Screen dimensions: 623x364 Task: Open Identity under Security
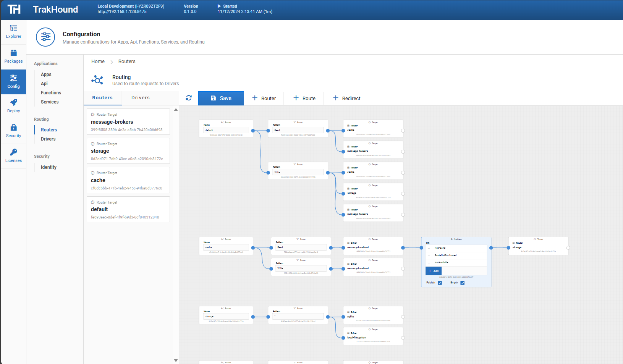click(x=49, y=167)
